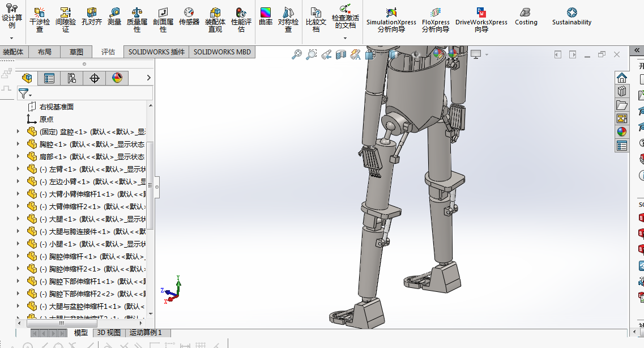
Task: Open FeatureManager design tree tab
Action: (x=27, y=78)
